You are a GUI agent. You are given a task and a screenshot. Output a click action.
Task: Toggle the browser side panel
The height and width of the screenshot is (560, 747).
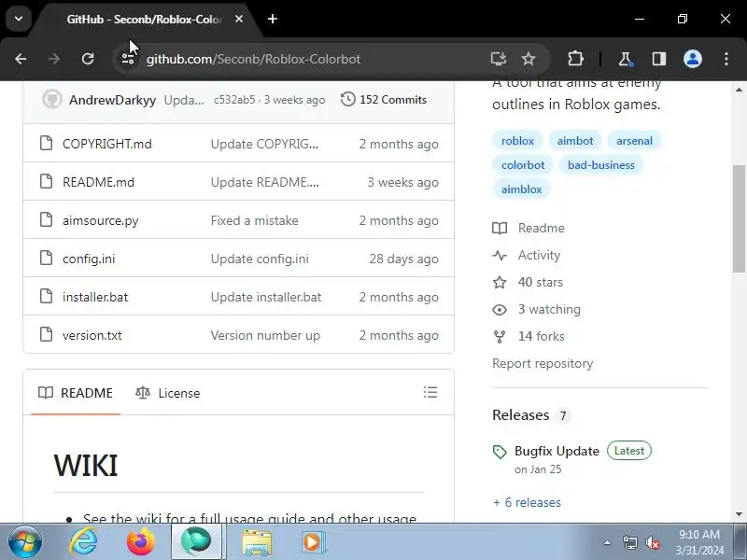[x=659, y=59]
